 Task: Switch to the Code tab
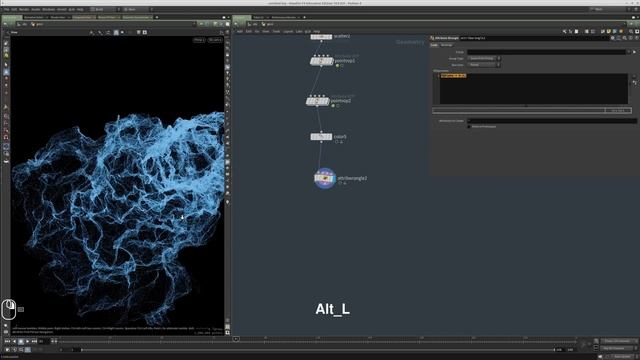point(434,45)
